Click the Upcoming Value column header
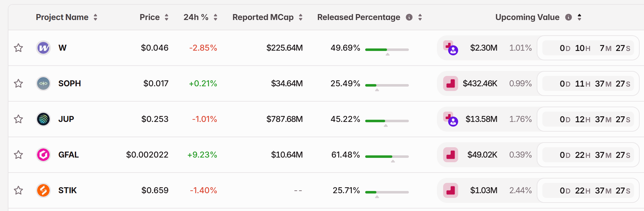 (527, 18)
